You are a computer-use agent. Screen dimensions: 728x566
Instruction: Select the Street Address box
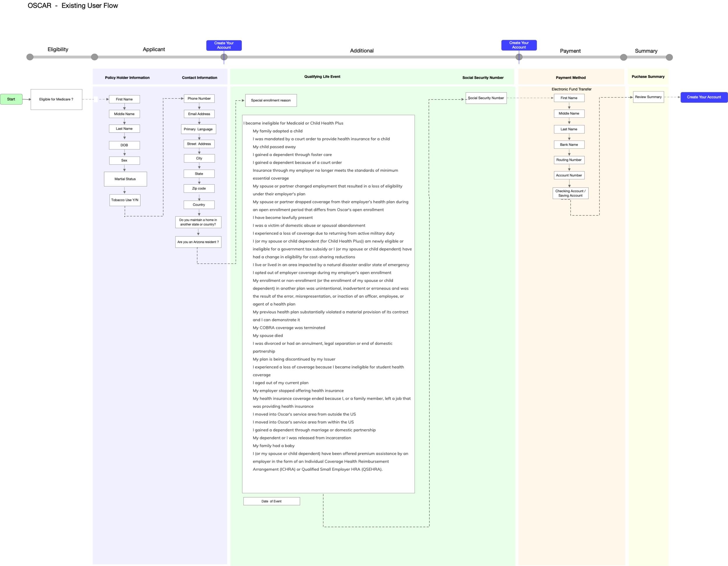(199, 144)
